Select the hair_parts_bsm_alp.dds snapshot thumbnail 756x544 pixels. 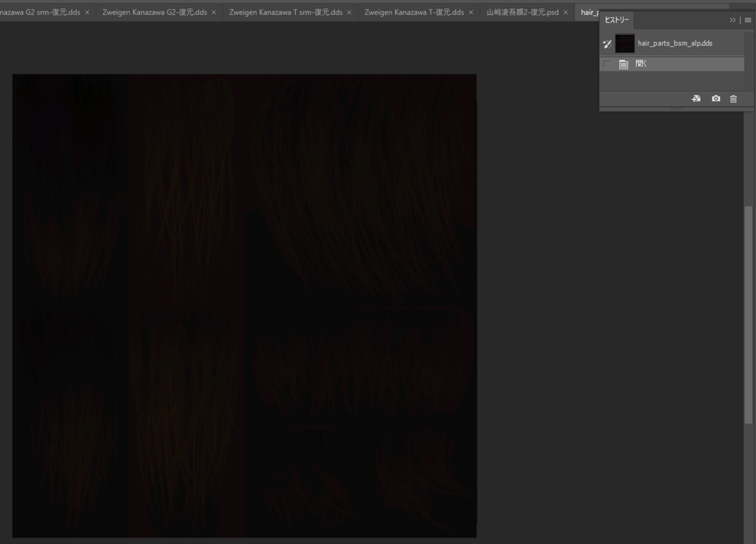[625, 43]
